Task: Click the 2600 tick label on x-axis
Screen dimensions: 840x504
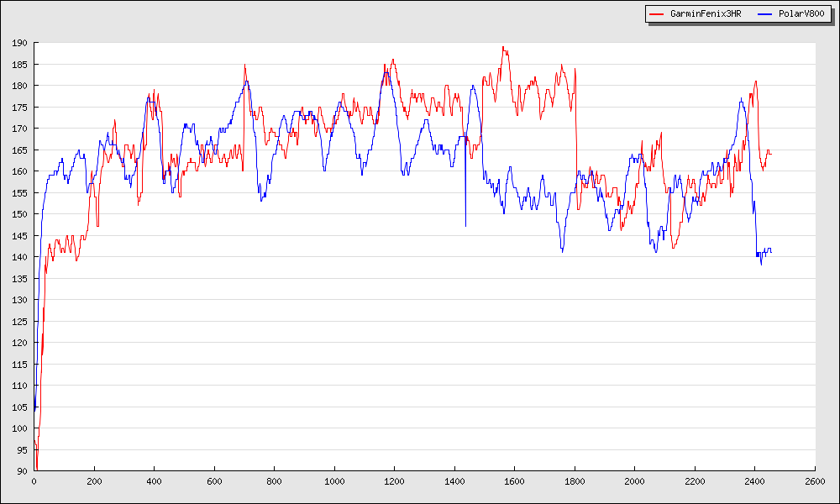Action: click(815, 482)
